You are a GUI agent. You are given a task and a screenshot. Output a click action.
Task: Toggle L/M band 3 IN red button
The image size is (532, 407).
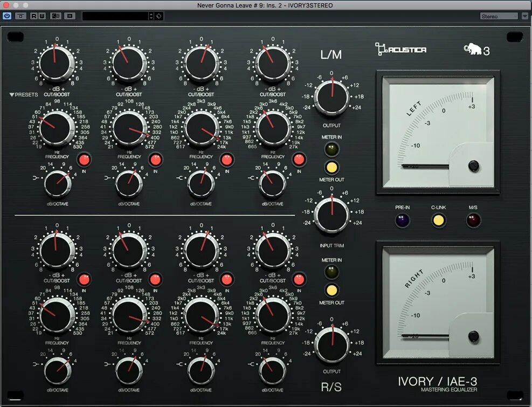[226, 160]
